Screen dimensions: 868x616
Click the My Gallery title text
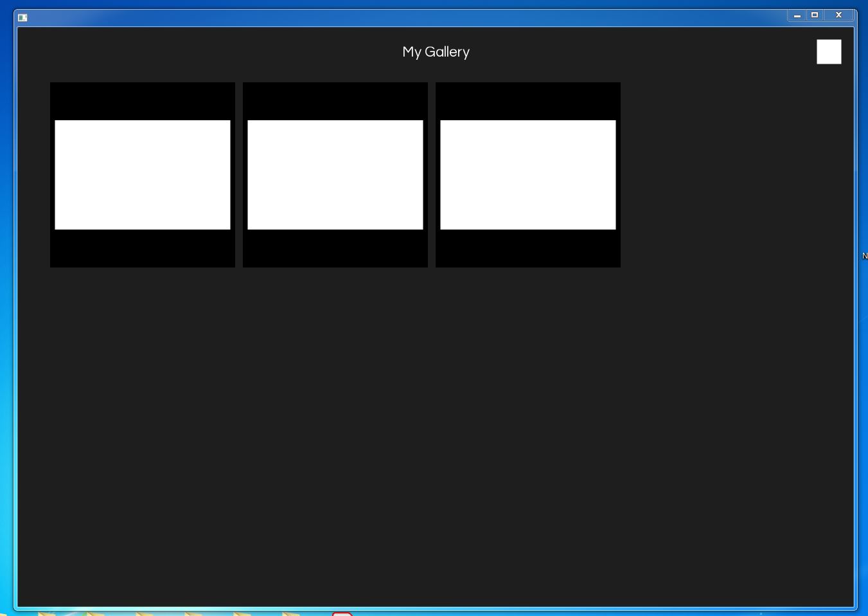point(436,52)
